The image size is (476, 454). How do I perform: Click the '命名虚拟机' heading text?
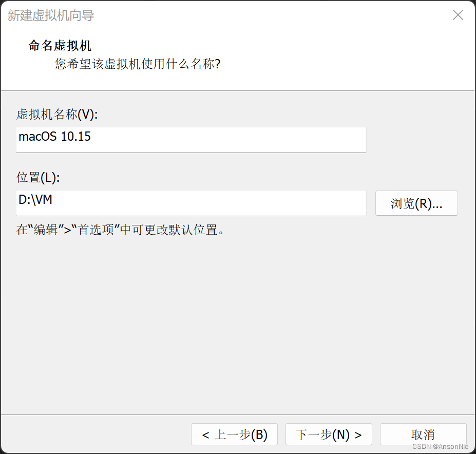click(x=60, y=46)
